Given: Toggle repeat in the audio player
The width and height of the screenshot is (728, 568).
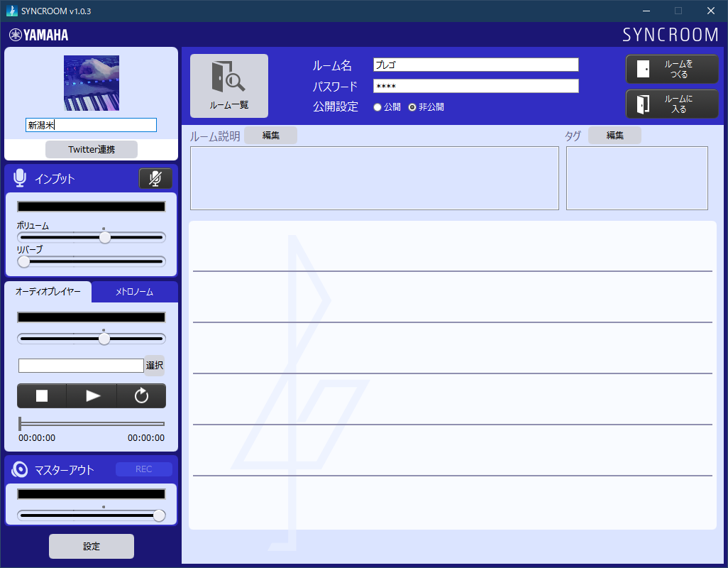Looking at the screenshot, I should click(141, 396).
